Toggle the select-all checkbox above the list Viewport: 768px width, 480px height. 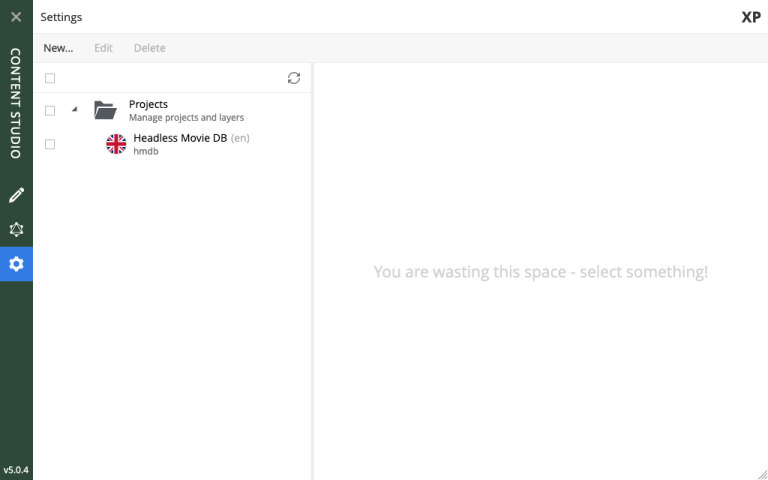click(50, 78)
